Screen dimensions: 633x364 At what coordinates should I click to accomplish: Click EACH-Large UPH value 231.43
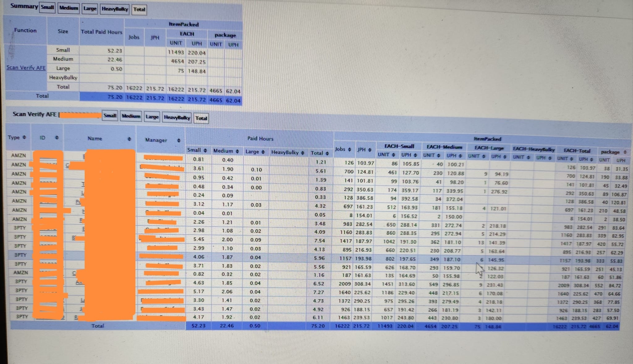pos(494,285)
